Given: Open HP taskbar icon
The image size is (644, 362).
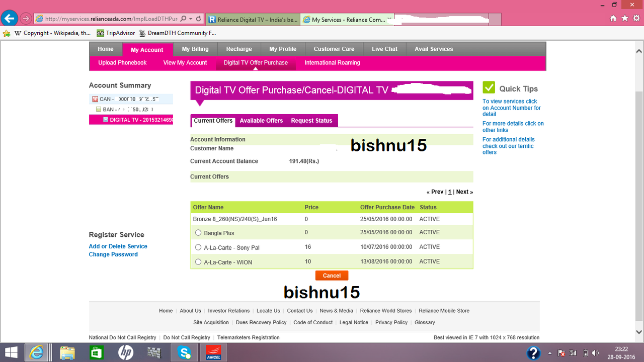Looking at the screenshot, I should tap(125, 352).
